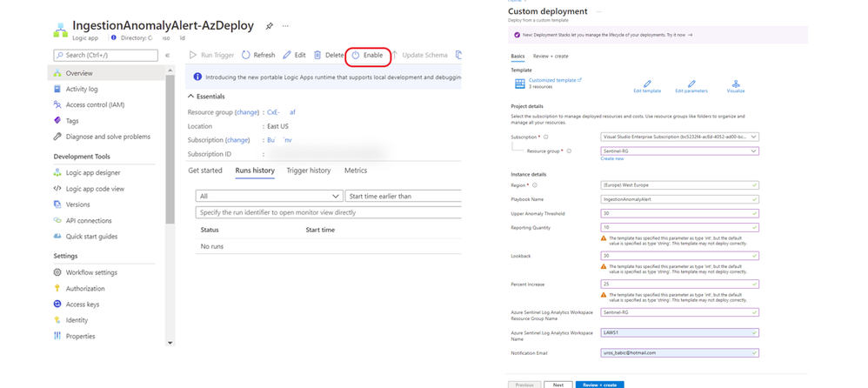
Task: Collapse the Essentials section
Action: tap(206, 97)
